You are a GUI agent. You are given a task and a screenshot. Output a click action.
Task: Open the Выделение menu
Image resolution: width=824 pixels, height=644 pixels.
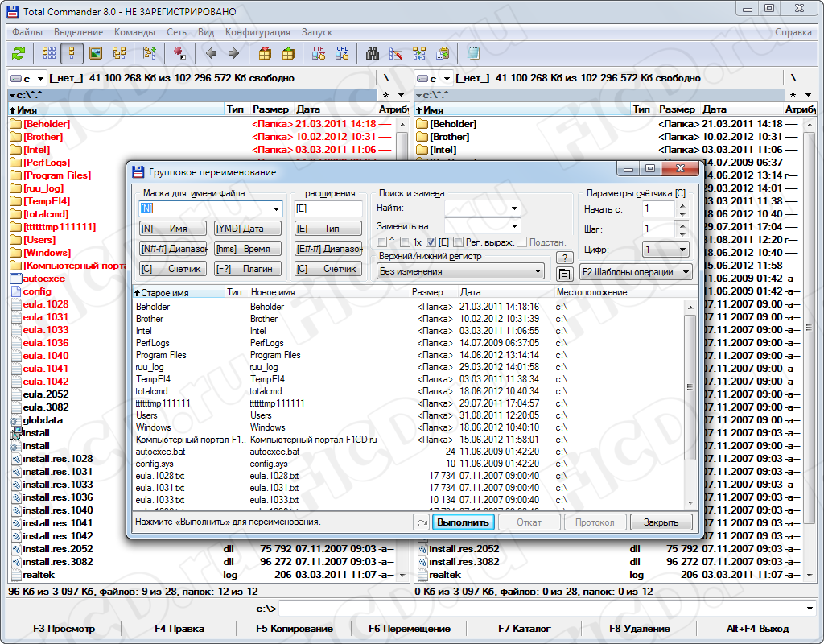(79, 32)
